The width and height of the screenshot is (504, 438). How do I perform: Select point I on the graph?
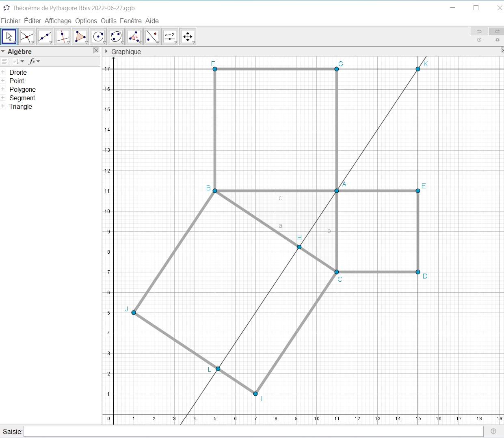[255, 394]
